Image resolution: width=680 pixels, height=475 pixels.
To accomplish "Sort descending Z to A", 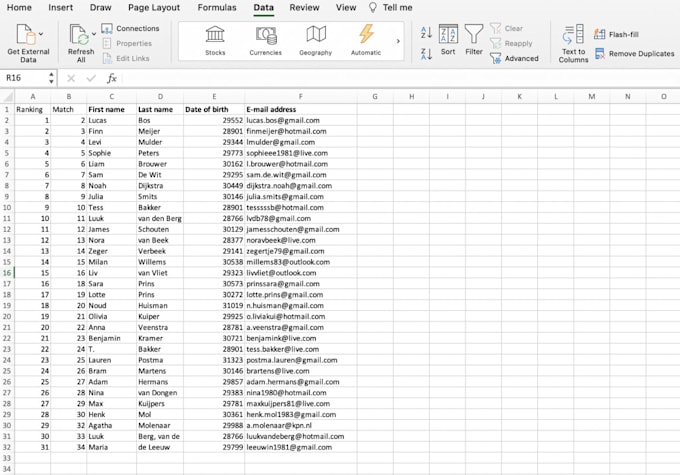I will [x=426, y=54].
